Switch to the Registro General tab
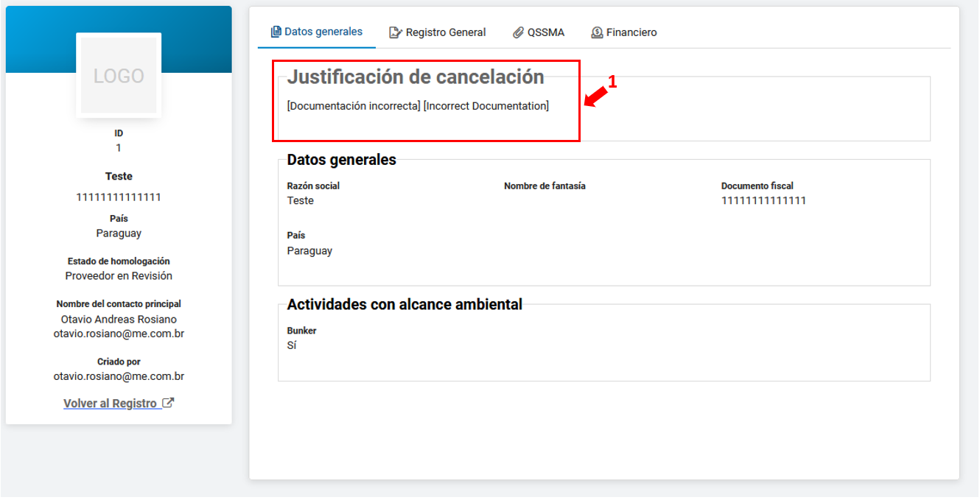The width and height of the screenshot is (980, 500). point(438,32)
